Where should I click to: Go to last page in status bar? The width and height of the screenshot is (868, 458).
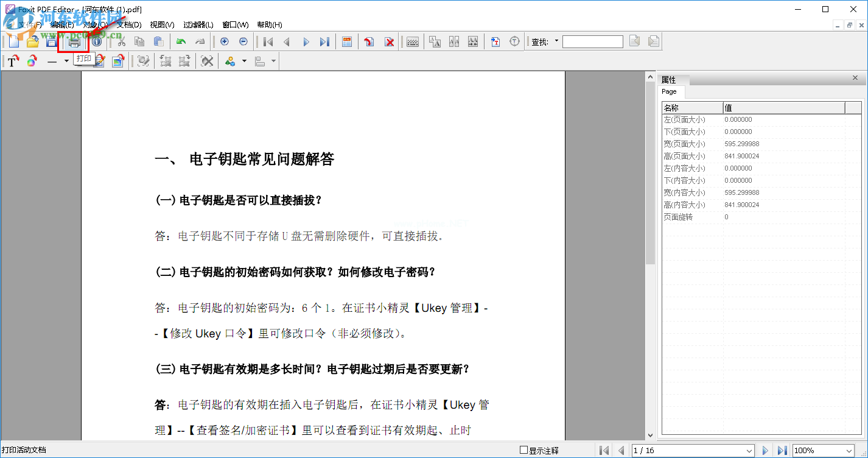coord(782,450)
